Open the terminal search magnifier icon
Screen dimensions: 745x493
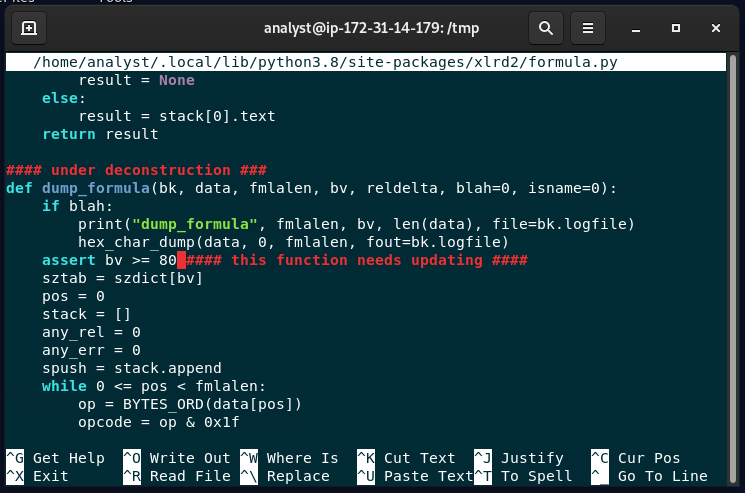coord(546,28)
